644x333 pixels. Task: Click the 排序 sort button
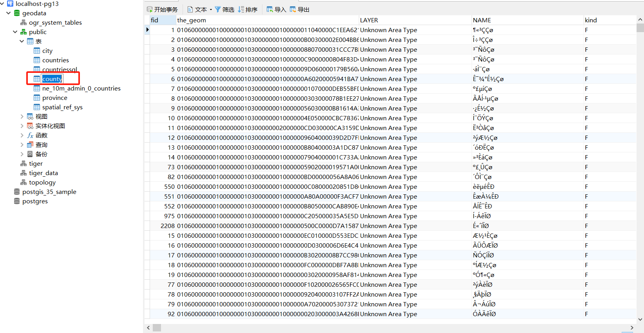click(248, 9)
